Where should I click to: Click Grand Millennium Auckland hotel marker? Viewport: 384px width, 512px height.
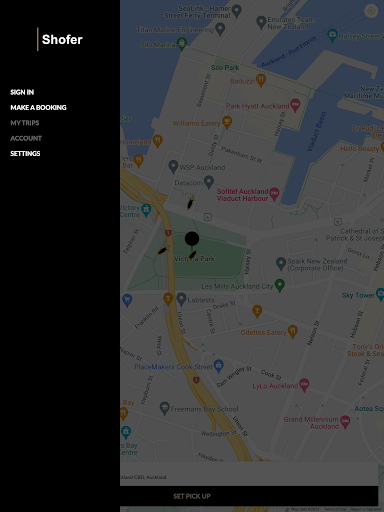345,422
